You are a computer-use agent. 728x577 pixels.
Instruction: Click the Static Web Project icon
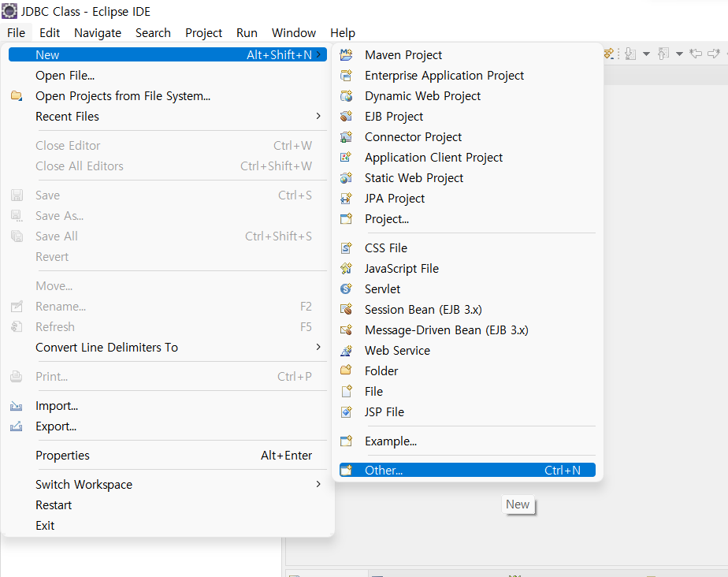(346, 177)
